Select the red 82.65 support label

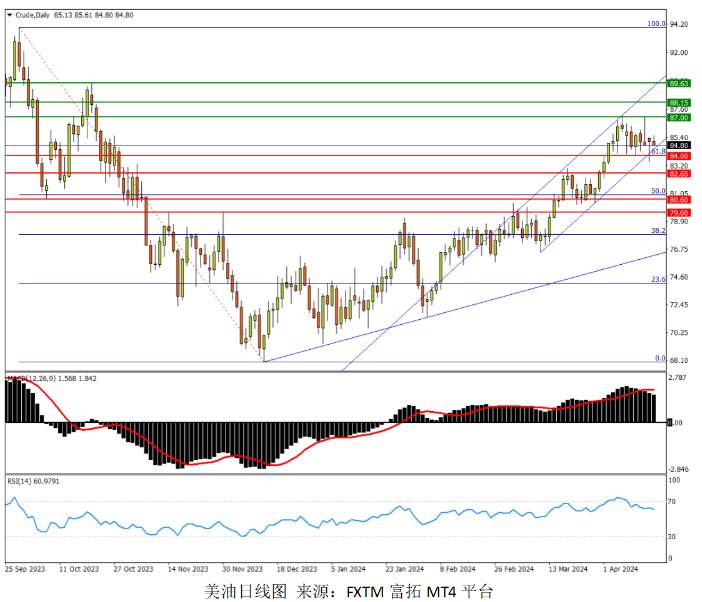pyautogui.click(x=680, y=173)
